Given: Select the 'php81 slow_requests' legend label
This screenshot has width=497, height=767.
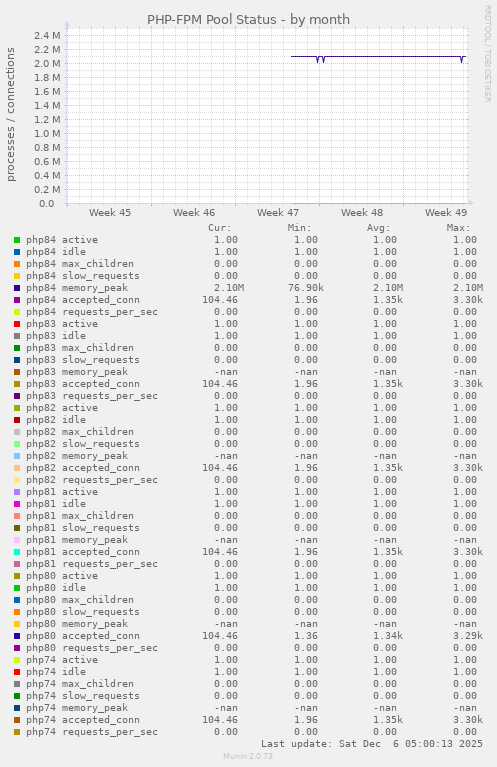Looking at the screenshot, I should 83,528.
